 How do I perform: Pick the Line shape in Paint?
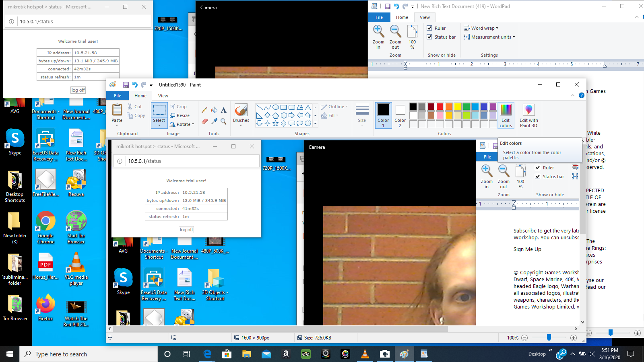tap(260, 107)
